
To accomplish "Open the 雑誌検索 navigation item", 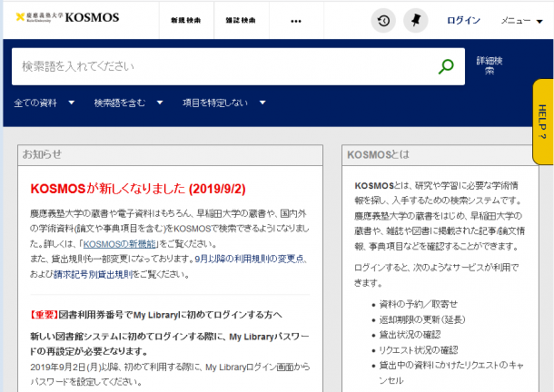I will [241, 21].
